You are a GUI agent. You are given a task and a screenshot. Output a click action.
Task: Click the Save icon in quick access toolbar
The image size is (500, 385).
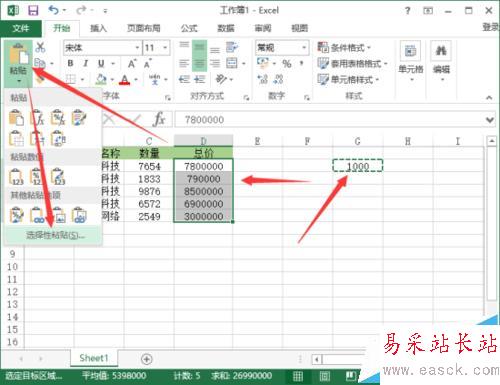pos(33,11)
